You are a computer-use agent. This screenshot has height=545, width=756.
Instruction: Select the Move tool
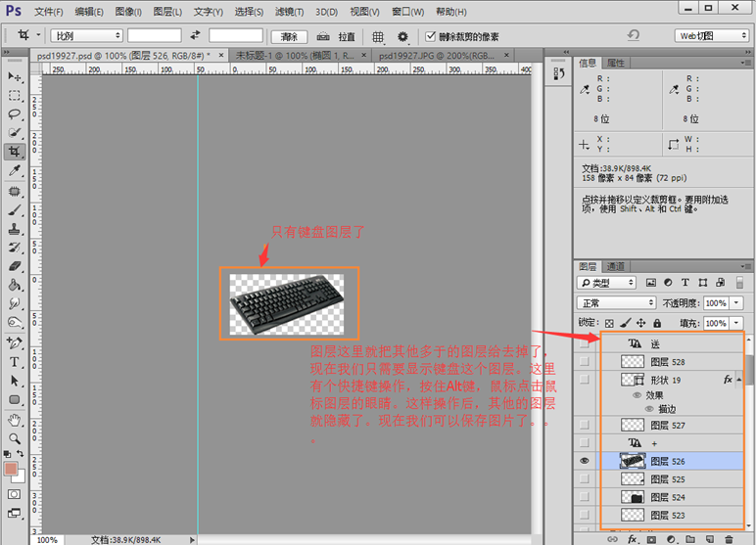[15, 76]
